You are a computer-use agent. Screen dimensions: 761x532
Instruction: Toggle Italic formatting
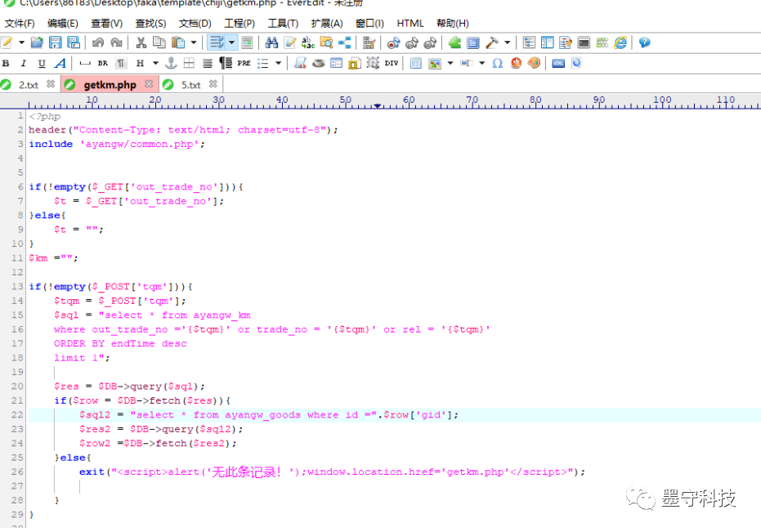tap(23, 63)
